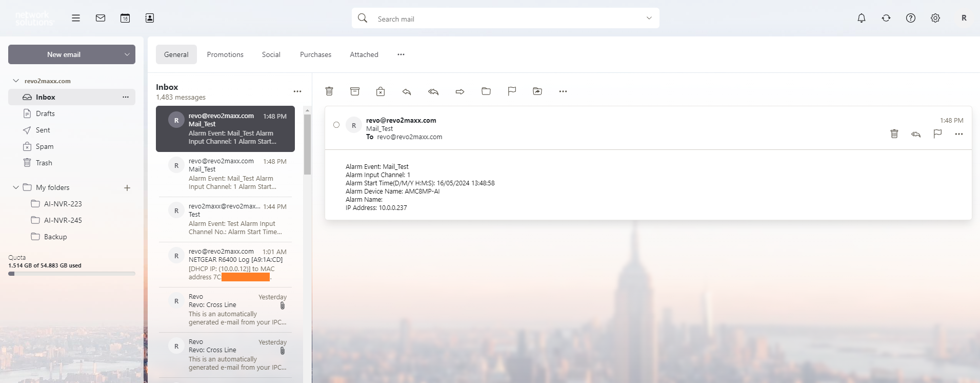Viewport: 980px width, 383px height.
Task: Select the open message's round checkbox
Action: tap(336, 125)
